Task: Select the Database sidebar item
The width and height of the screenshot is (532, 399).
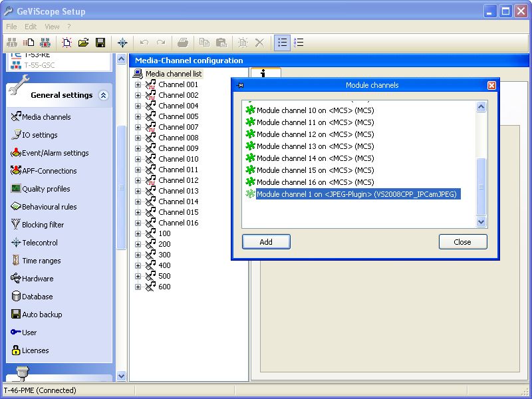Action: [37, 297]
